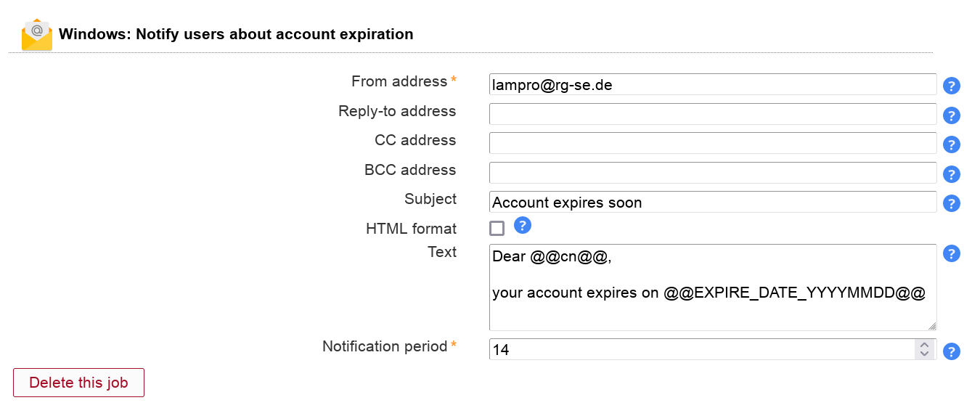Click help icon beside From address field
Image resolution: width=980 pixels, height=416 pixels.
pos(952,86)
